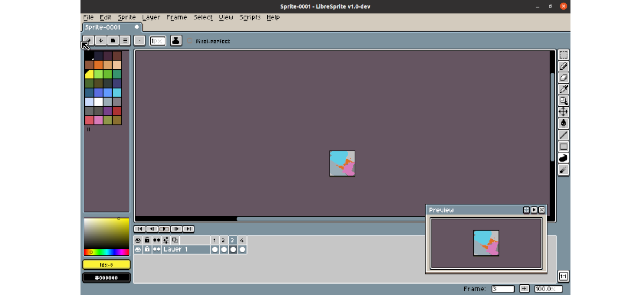This screenshot has width=644, height=295.
Task: Toggle visibility of all layers in timeline header
Action: [138, 240]
